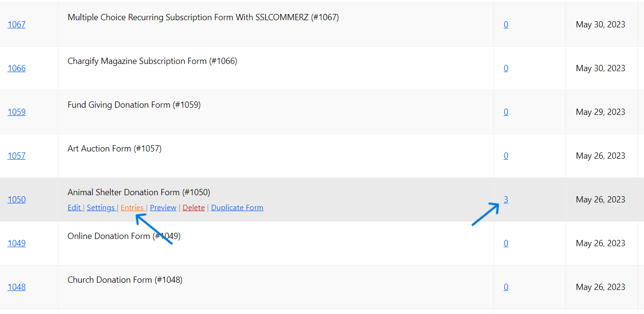Open form 1048 by its ID link
The width and height of the screenshot is (644, 314).
pyautogui.click(x=16, y=287)
